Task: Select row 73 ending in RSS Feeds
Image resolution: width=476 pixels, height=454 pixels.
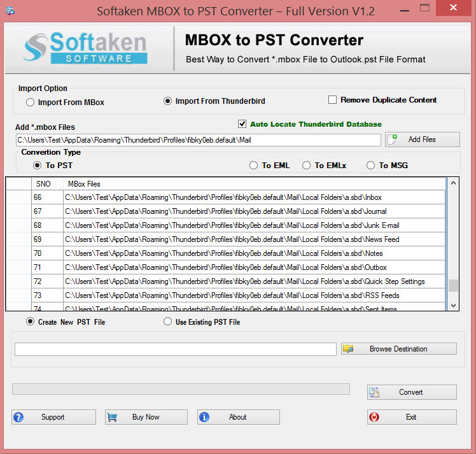Action: point(225,295)
